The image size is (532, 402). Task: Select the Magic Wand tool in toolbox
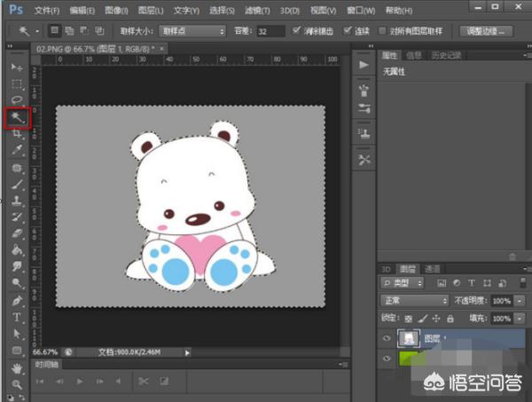pos(18,117)
